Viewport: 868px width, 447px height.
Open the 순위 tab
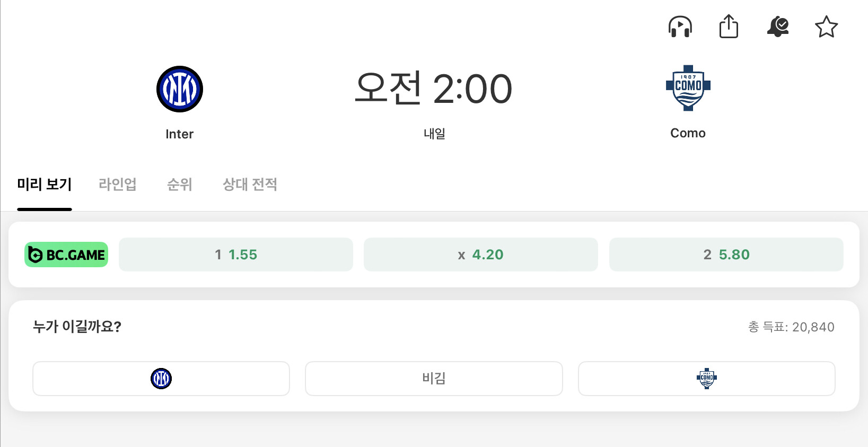(180, 185)
